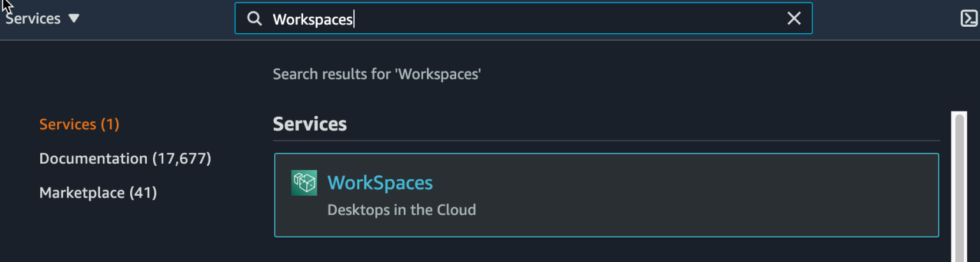Click the results panel vertical scrollbar

[x=959, y=186]
